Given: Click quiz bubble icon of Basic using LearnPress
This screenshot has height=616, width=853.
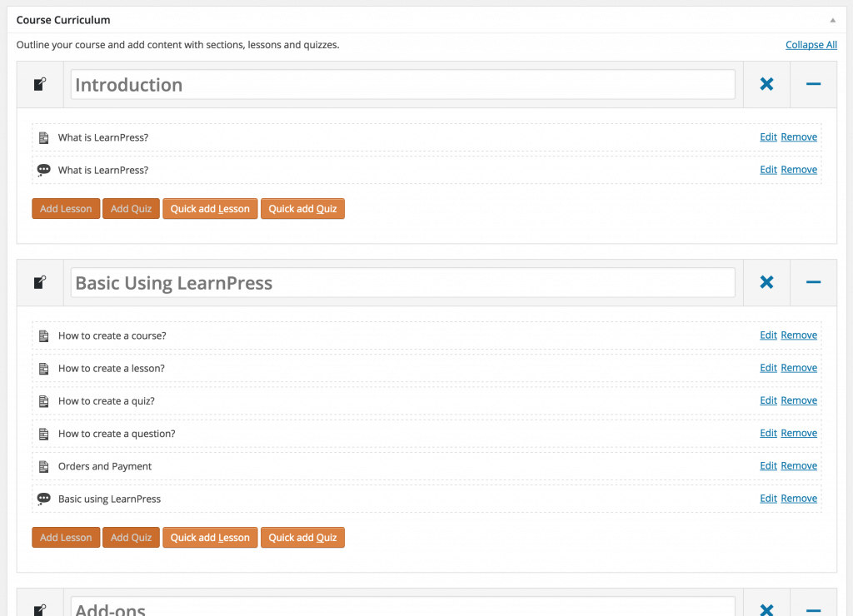Looking at the screenshot, I should point(43,499).
